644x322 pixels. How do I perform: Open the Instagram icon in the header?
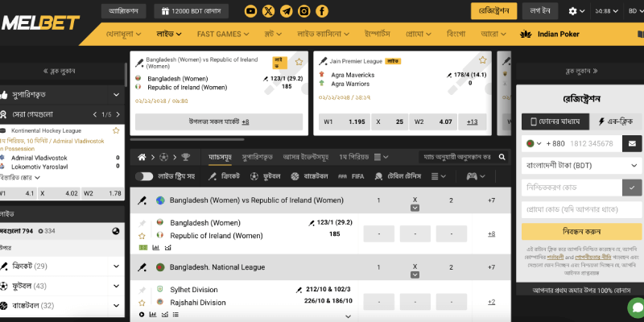(303, 11)
